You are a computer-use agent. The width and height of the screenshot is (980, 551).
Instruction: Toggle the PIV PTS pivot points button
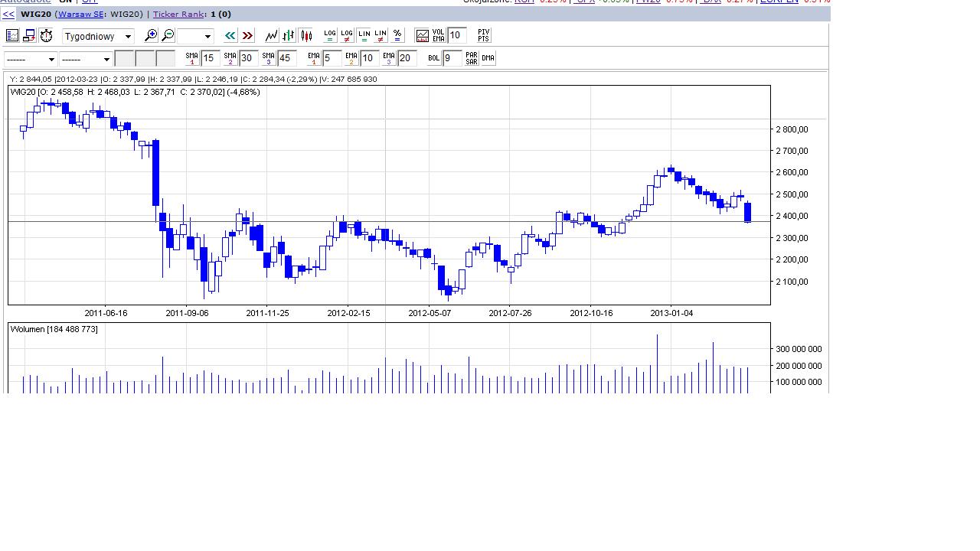pos(483,36)
